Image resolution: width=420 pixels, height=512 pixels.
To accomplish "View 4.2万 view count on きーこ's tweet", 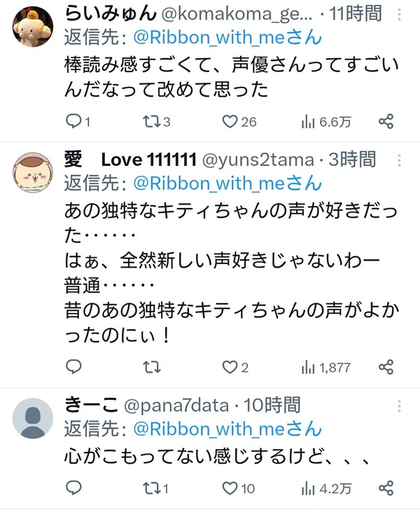I will click(x=326, y=489).
